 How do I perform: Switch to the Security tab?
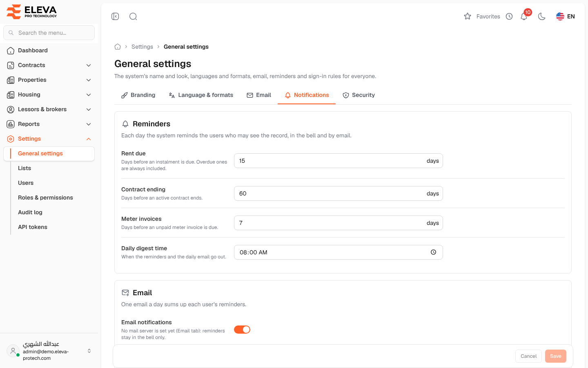click(x=359, y=95)
